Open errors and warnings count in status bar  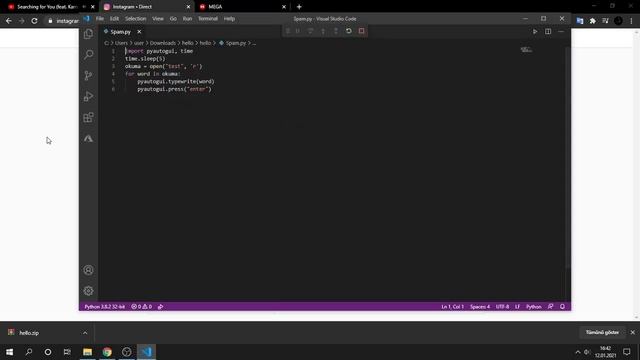coord(141,307)
